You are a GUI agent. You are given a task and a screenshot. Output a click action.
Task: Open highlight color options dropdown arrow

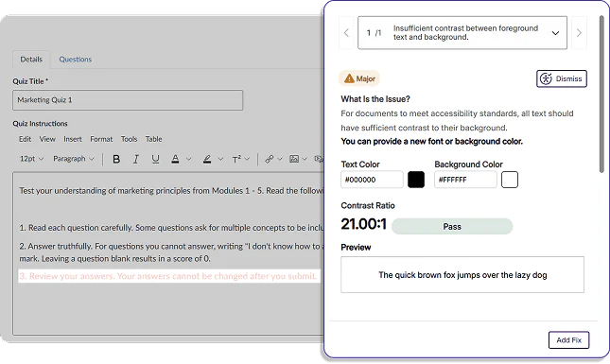click(220, 159)
